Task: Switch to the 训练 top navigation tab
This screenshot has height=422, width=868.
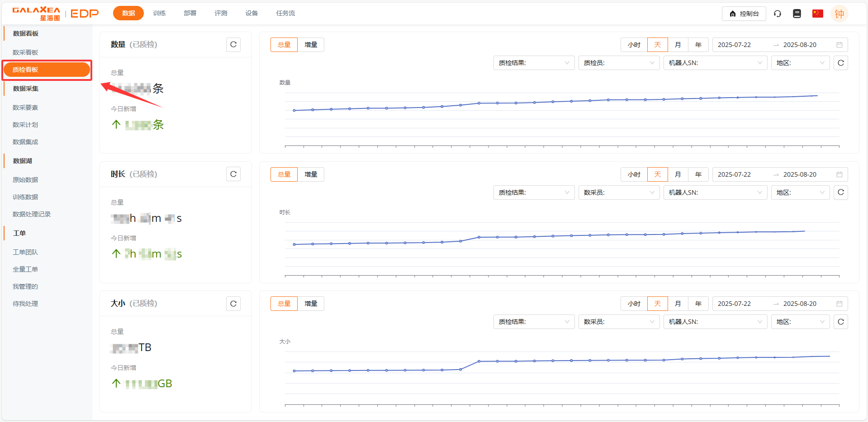Action: point(159,14)
